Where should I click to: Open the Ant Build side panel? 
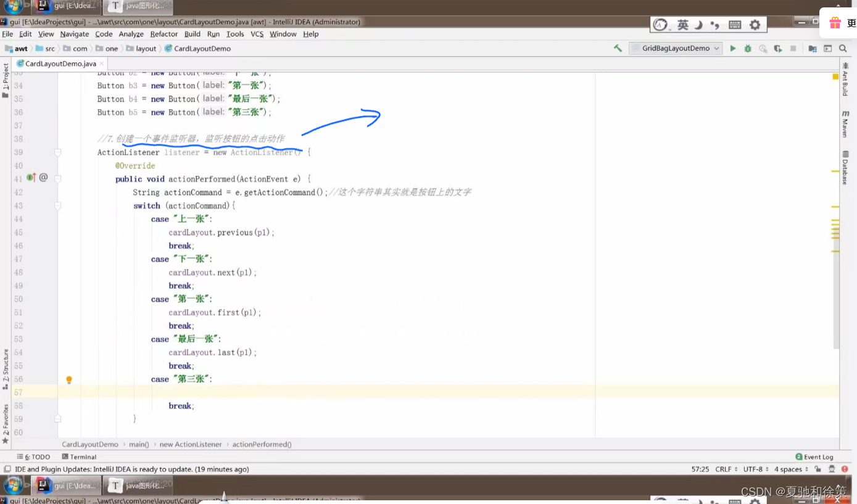tap(845, 80)
